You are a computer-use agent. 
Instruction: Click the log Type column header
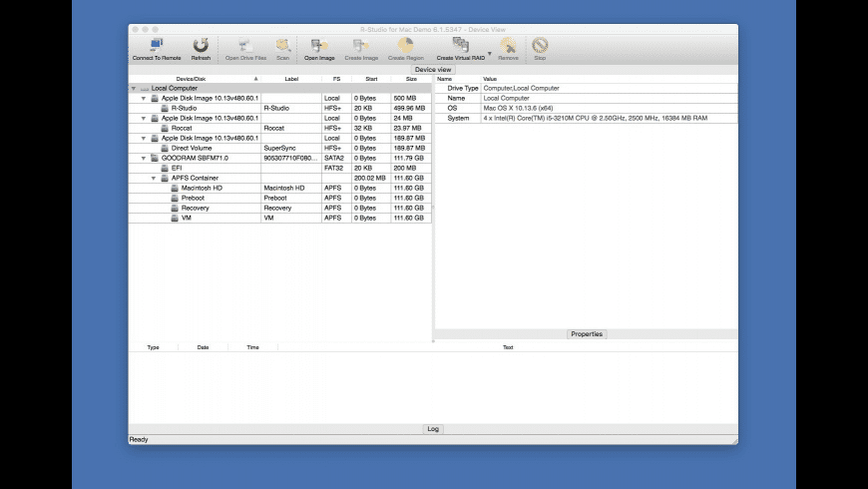154,347
